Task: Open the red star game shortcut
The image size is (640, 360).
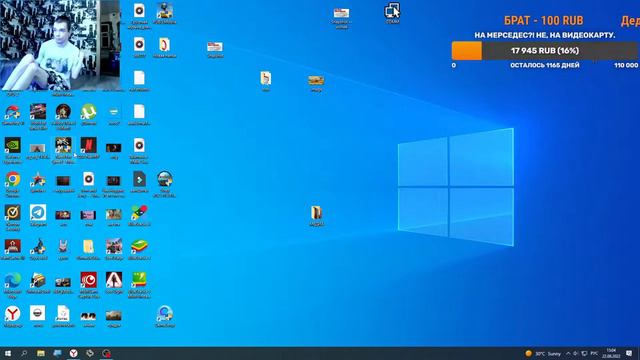Action: (38, 179)
